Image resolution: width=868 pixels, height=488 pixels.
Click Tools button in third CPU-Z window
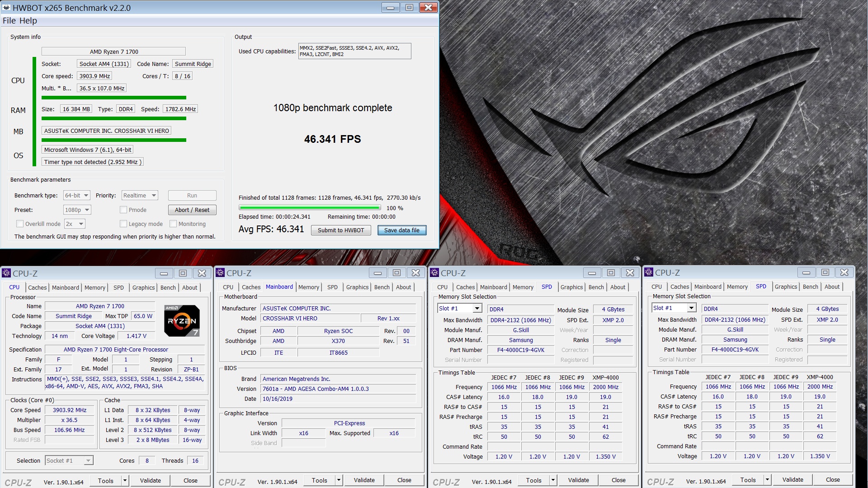point(533,481)
